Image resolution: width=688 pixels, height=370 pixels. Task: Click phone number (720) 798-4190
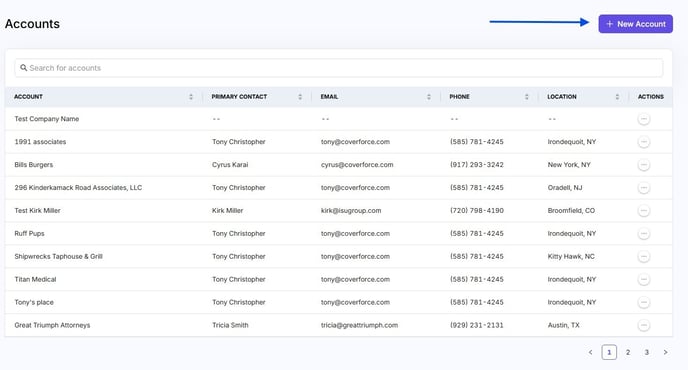point(477,211)
